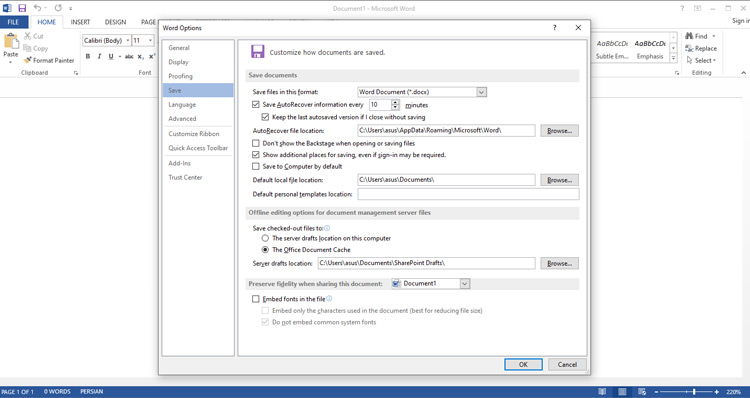Switch to the DESIGN ribbon tab
This screenshot has width=750, height=398.
pos(115,22)
